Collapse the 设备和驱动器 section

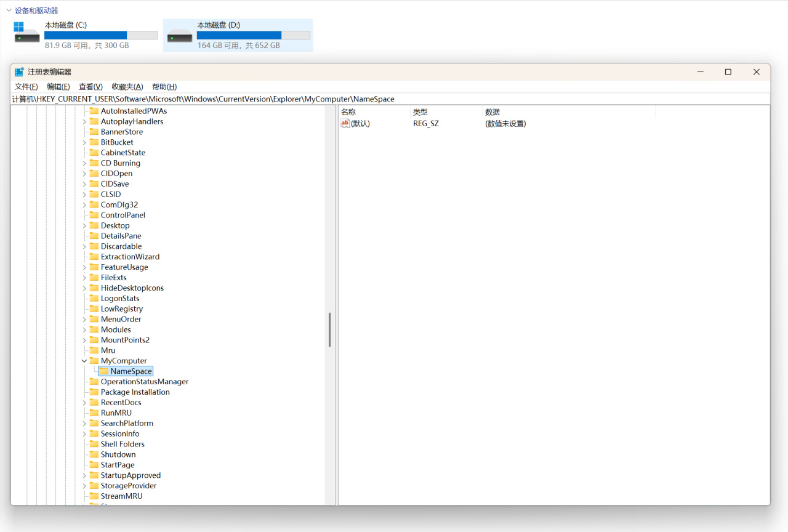[9, 10]
